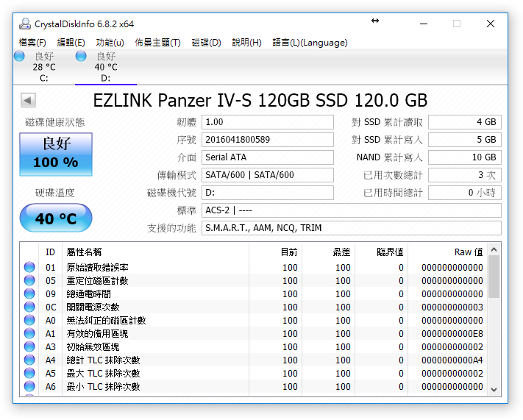Select the 有效的備用區塊 attribute row
523x420 pixels.
[x=254, y=334]
